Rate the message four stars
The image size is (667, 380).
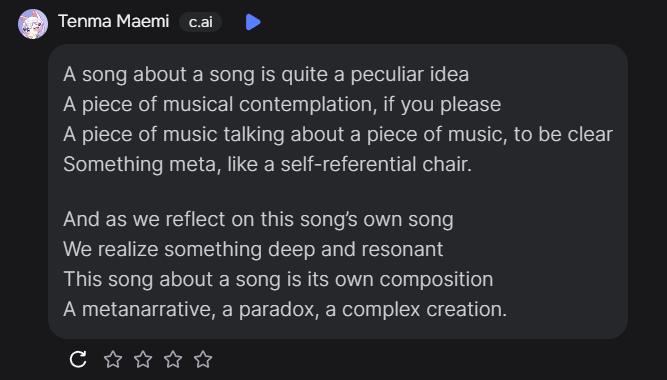point(203,359)
